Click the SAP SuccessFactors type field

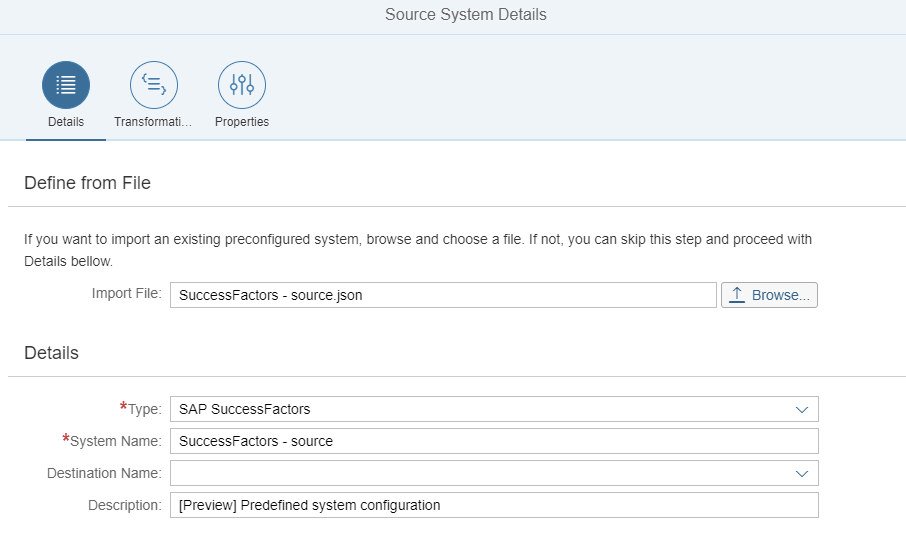[x=494, y=409]
